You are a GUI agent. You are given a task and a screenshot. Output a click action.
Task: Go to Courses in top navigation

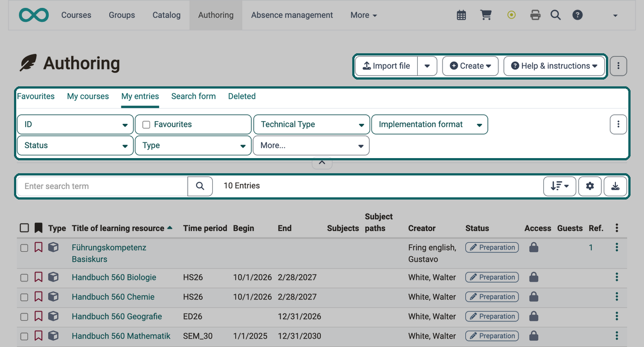[76, 15]
